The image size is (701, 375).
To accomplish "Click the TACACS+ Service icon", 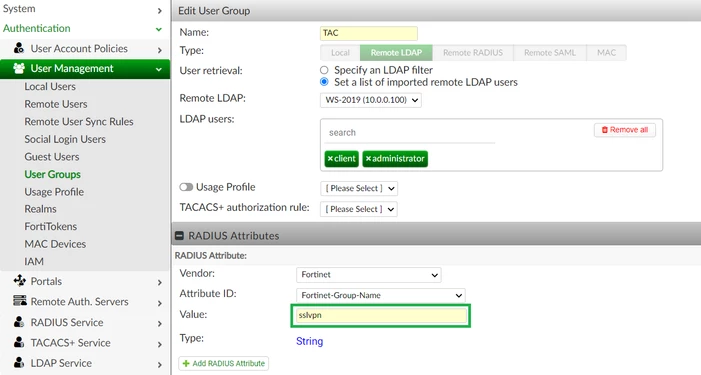I will [19, 342].
